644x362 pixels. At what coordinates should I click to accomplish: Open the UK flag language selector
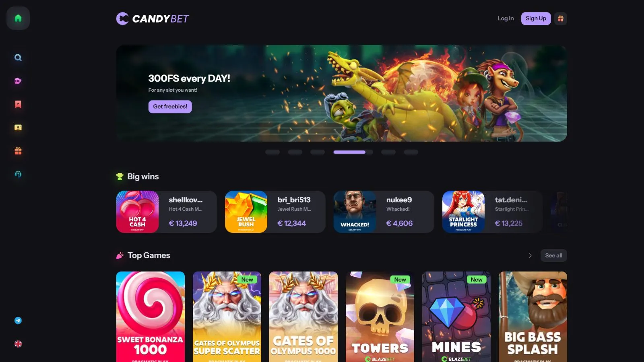pyautogui.click(x=18, y=344)
